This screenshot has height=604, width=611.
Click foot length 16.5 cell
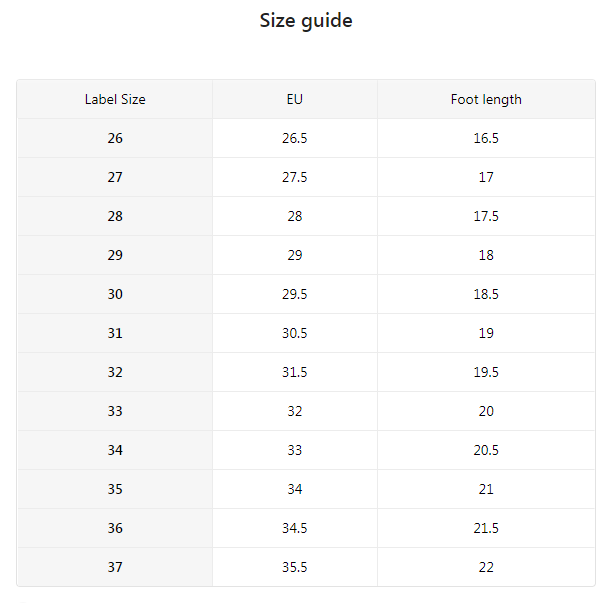coord(486,138)
